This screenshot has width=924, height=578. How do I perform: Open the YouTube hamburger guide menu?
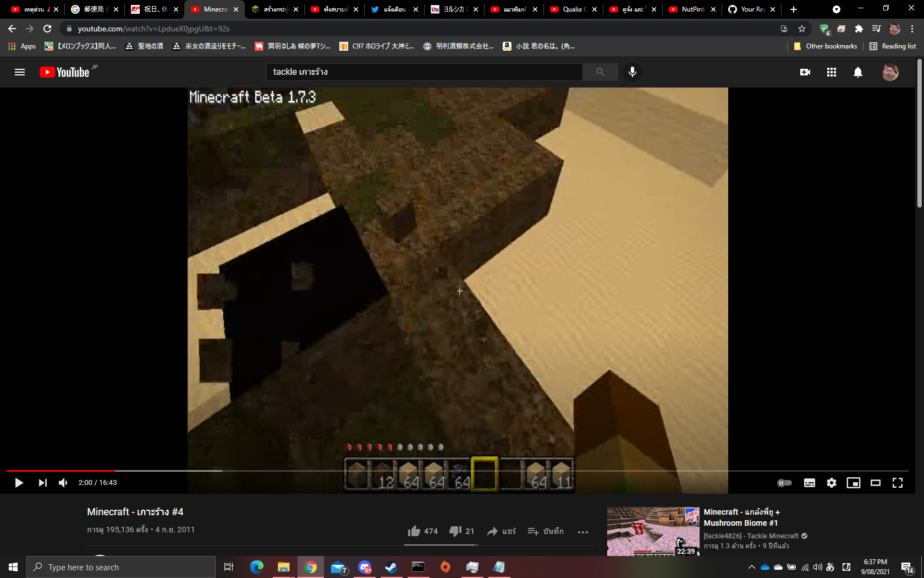20,72
